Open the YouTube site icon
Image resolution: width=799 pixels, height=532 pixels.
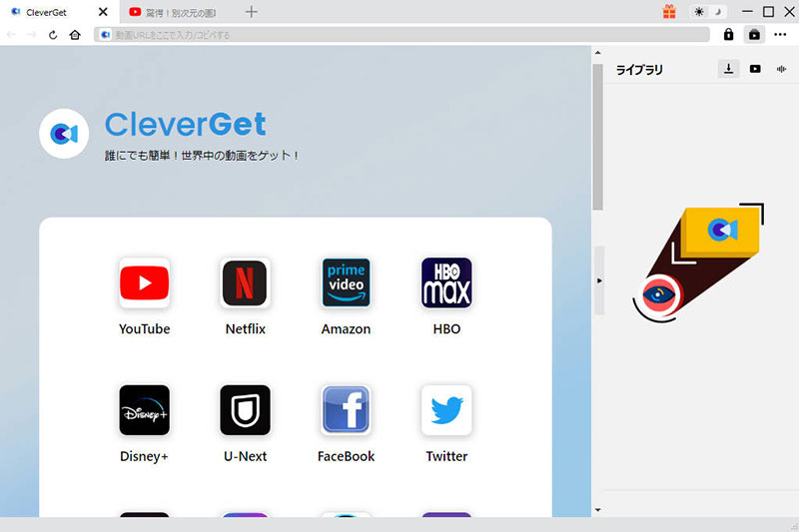click(x=144, y=282)
